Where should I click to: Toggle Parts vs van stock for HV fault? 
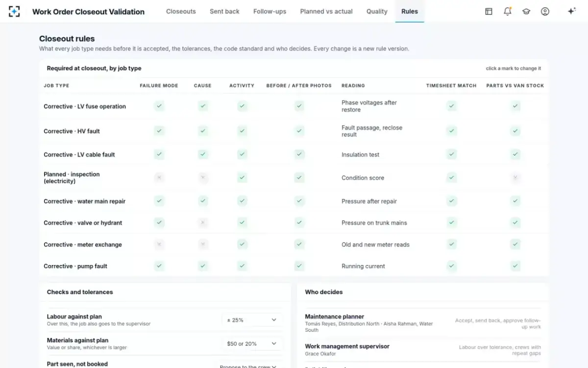[x=515, y=131]
